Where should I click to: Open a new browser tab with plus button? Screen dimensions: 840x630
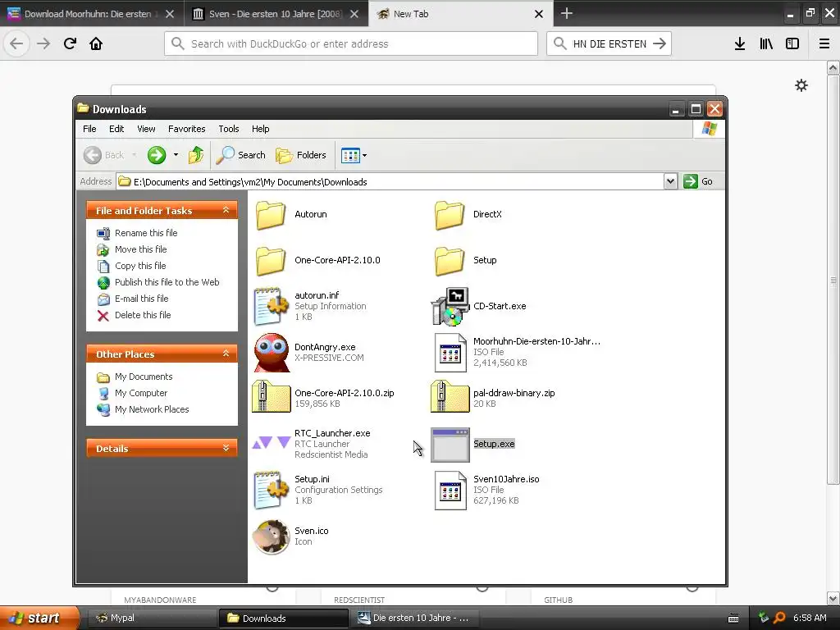coord(566,13)
